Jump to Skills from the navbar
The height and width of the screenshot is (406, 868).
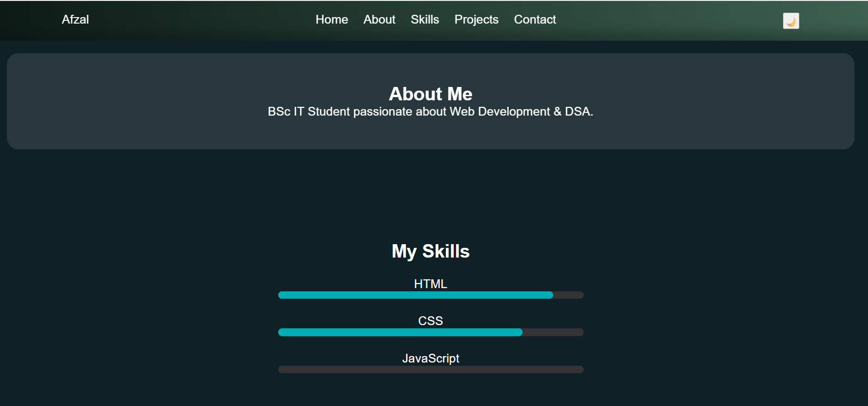[x=425, y=19]
